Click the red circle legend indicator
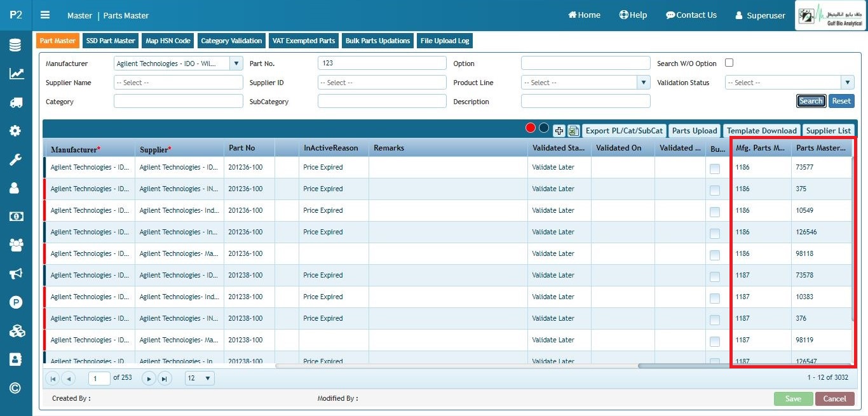 531,128
